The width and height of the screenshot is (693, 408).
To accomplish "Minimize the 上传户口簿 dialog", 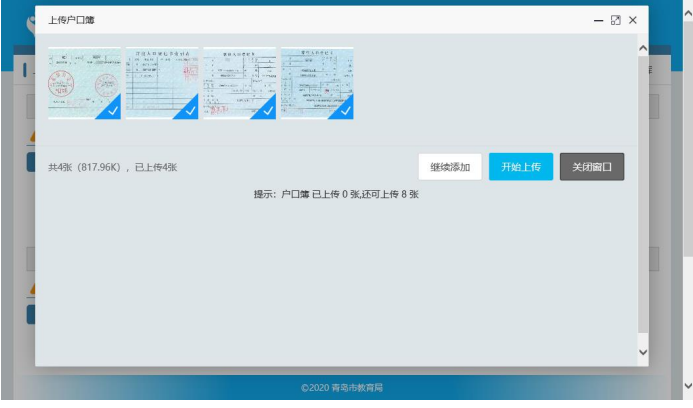I will point(598,20).
